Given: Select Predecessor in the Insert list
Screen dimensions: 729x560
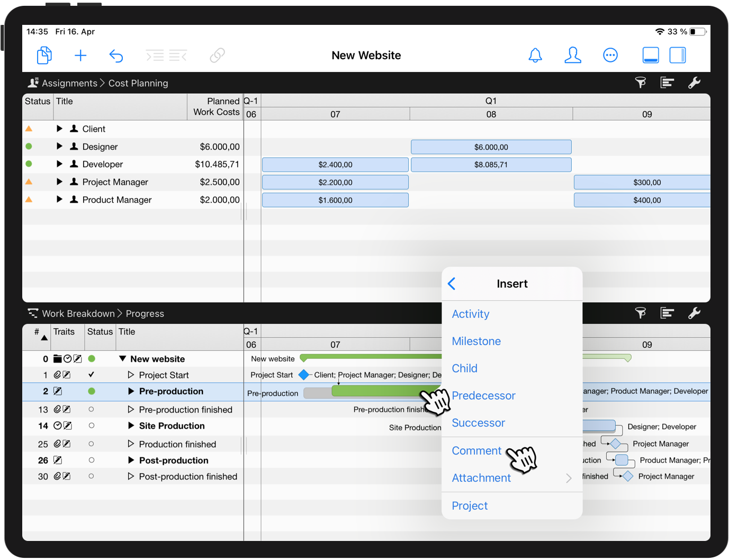Looking at the screenshot, I should pyautogui.click(x=483, y=395).
